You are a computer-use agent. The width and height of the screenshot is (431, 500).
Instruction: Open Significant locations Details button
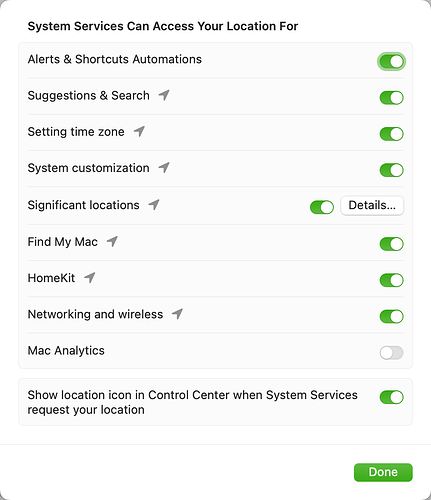coord(372,205)
